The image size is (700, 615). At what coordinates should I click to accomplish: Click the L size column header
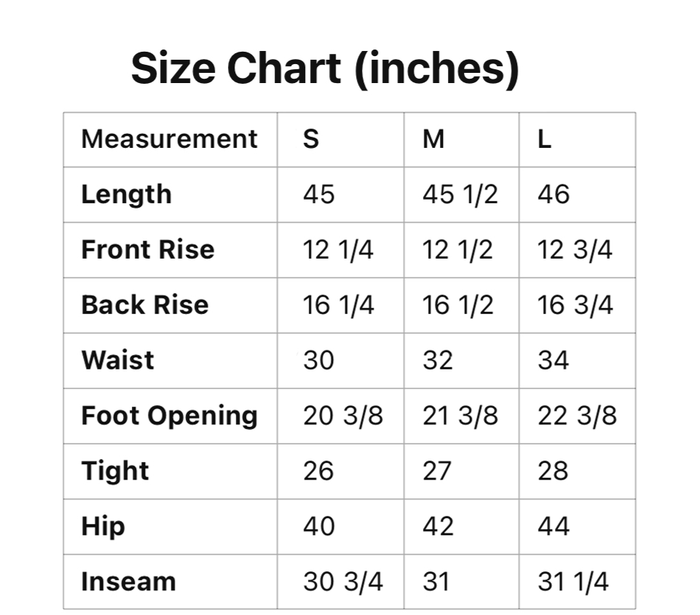pyautogui.click(x=544, y=139)
